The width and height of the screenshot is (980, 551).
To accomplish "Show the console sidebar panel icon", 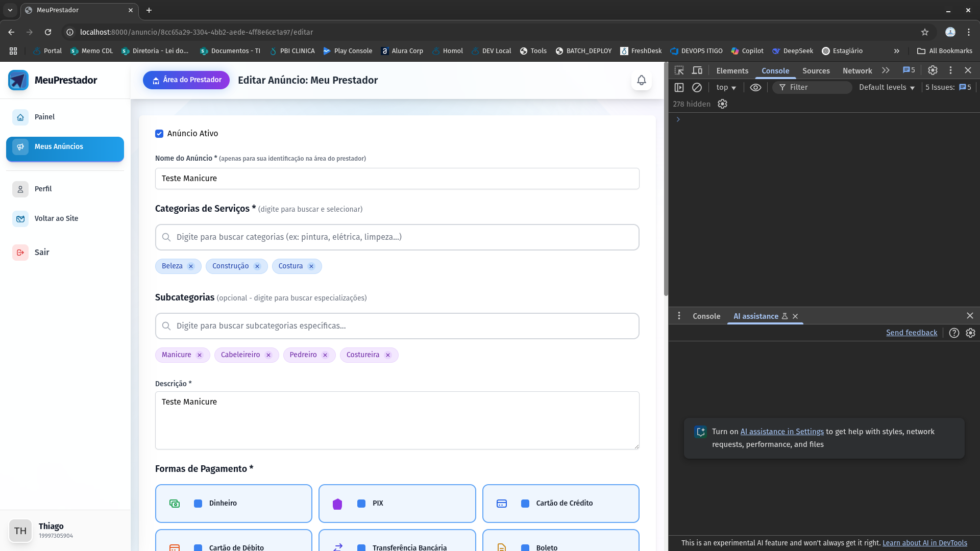I will point(679,88).
